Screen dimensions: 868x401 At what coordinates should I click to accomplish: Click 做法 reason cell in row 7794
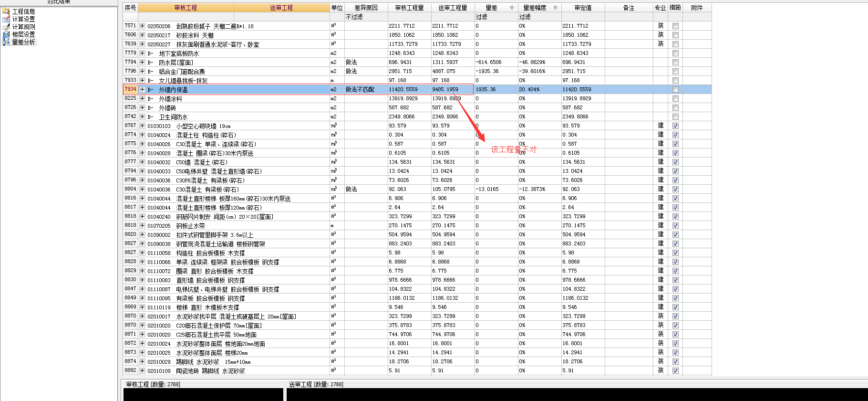[366, 63]
